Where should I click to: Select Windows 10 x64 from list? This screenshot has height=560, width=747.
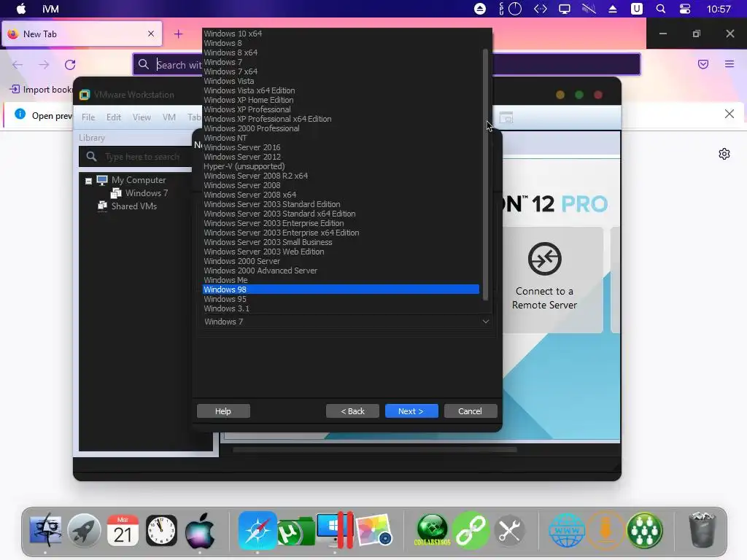point(341,34)
